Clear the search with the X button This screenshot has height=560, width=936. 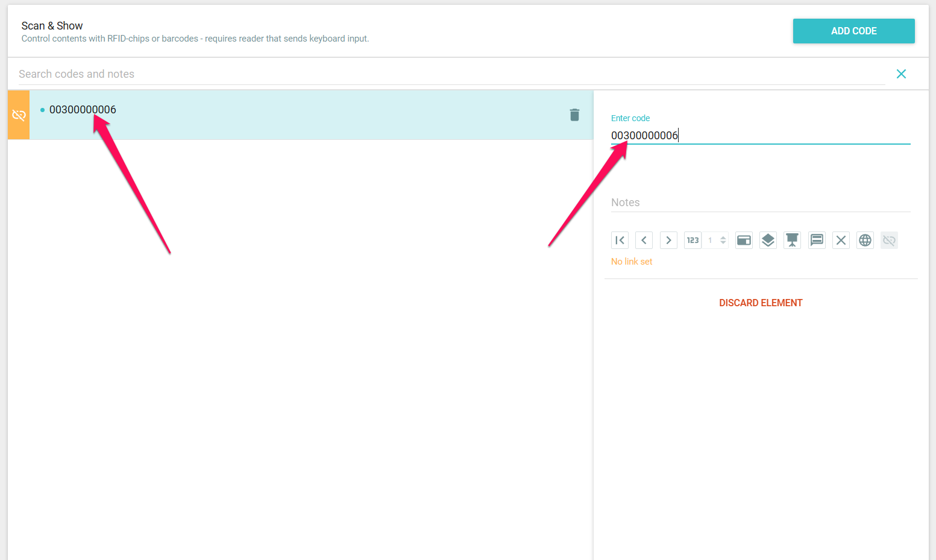pos(901,74)
